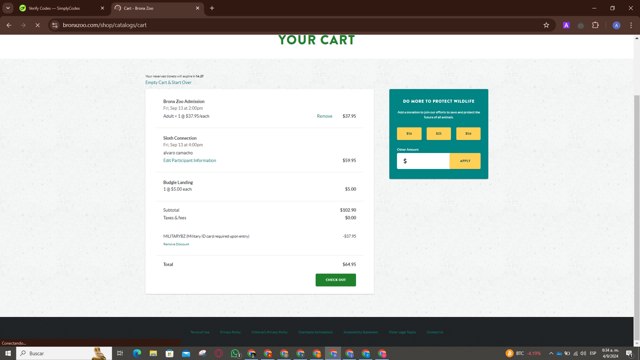Open the Windows Start menu
Image resolution: width=640 pixels, height=360 pixels.
tap(8, 353)
